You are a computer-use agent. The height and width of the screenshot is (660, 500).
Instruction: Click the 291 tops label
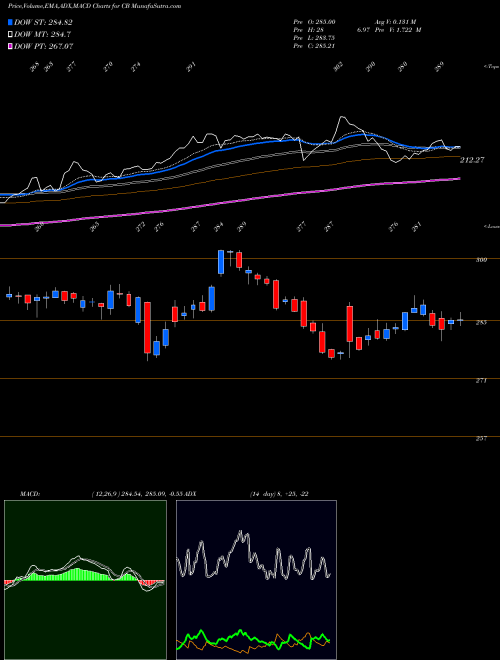pyautogui.click(x=191, y=67)
